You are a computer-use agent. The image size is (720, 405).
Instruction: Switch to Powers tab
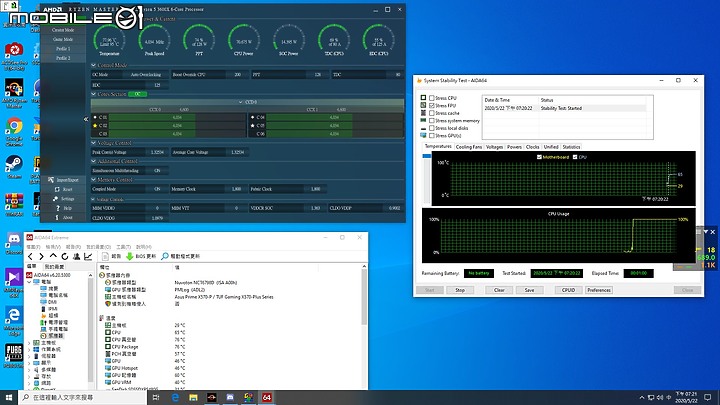tap(514, 147)
